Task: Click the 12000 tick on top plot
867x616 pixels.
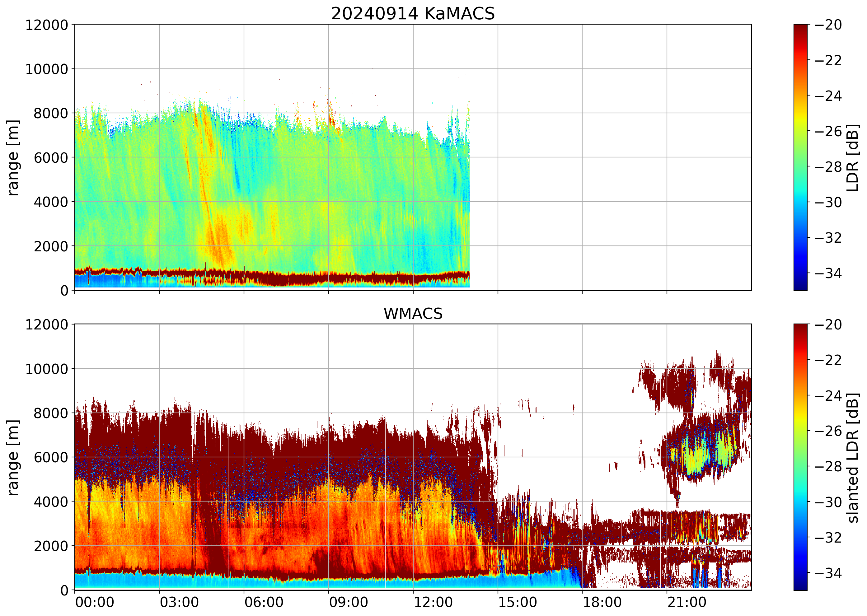Action: 47,25
